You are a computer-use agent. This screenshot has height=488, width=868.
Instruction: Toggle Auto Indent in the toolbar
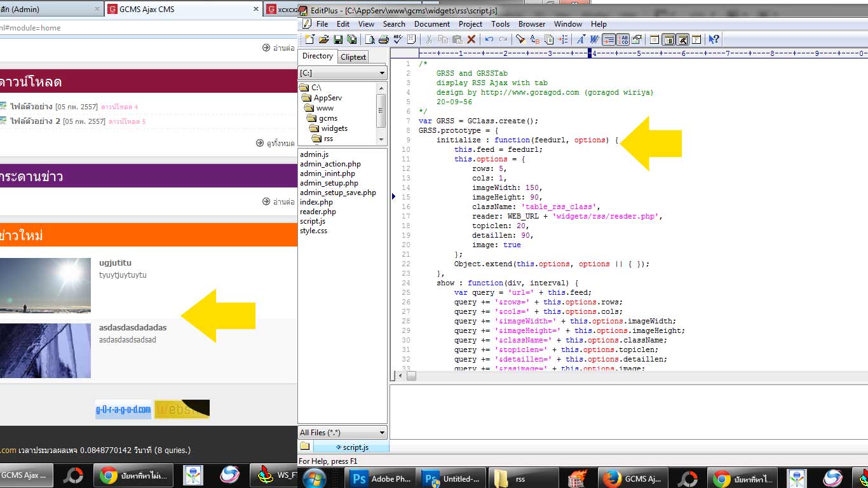click(608, 39)
